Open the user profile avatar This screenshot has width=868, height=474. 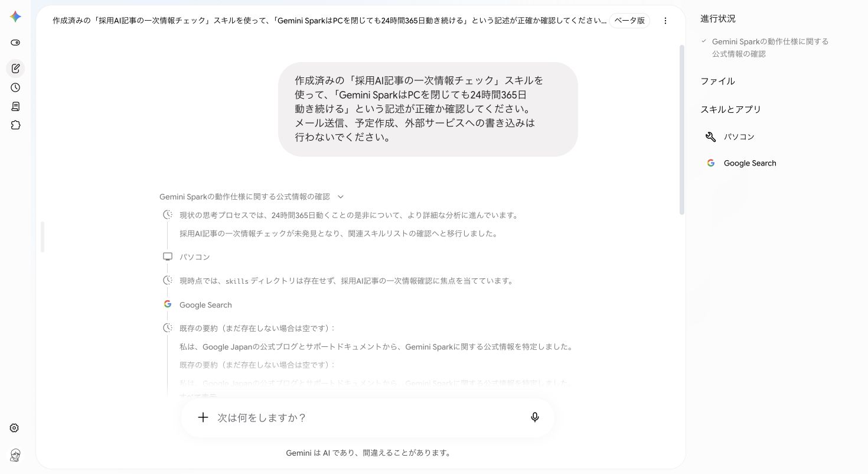[x=15, y=455]
